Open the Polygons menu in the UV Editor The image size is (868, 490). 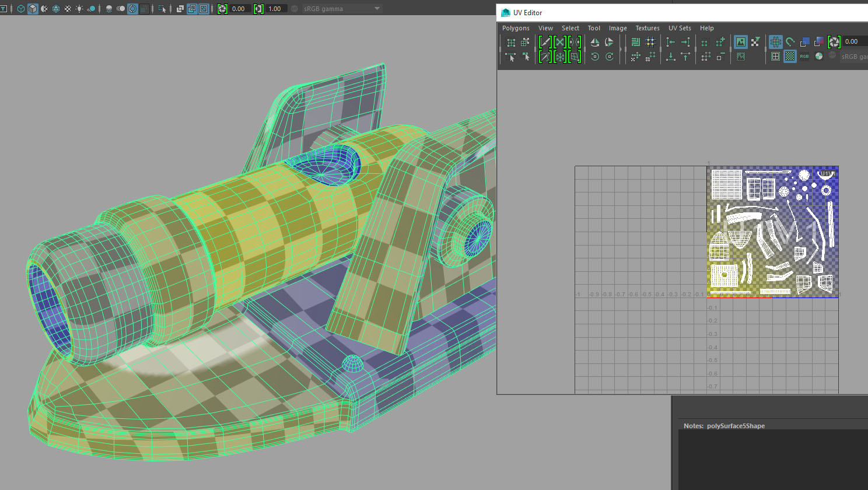pos(515,28)
